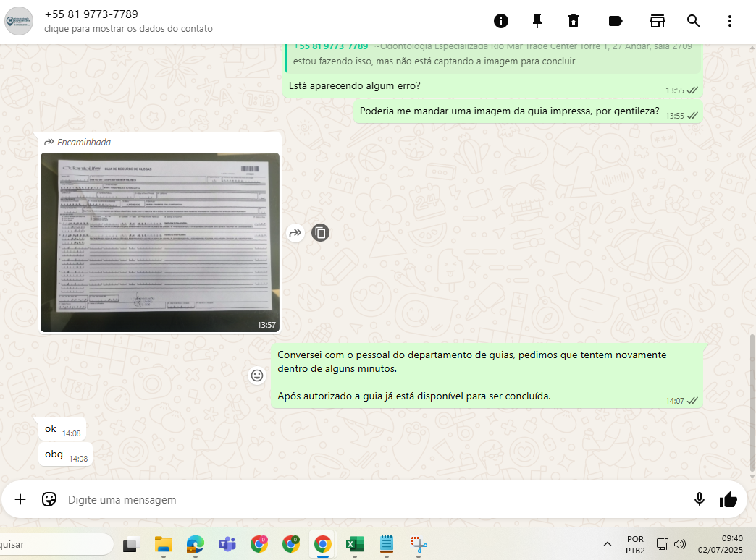Open the attach menu with plus icon
Screen dimensions: 756x560
[20, 499]
